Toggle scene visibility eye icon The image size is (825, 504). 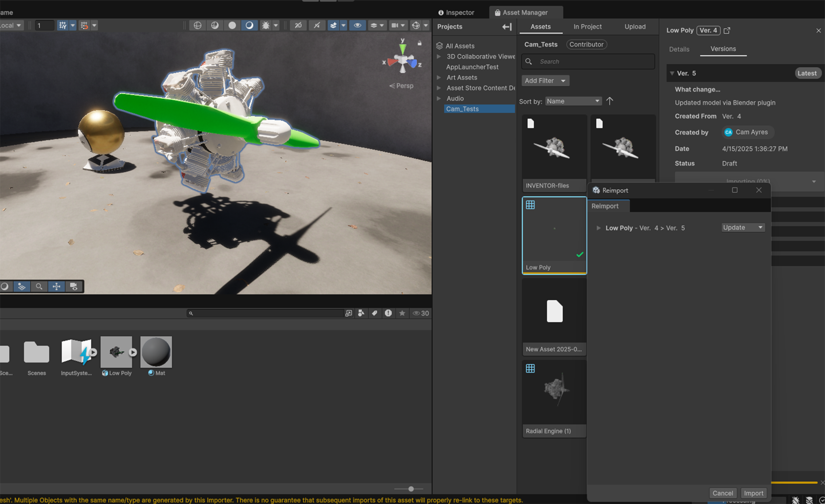(357, 25)
